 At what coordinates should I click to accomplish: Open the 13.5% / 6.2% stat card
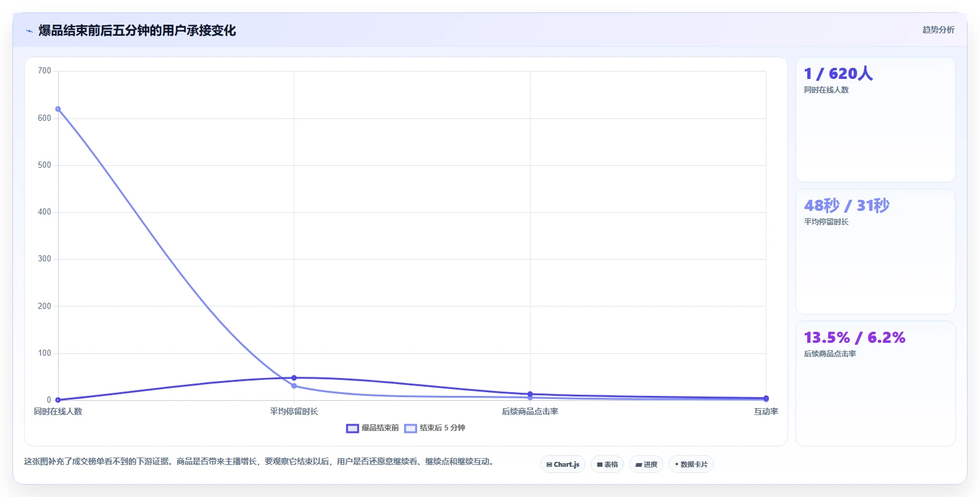point(876,384)
